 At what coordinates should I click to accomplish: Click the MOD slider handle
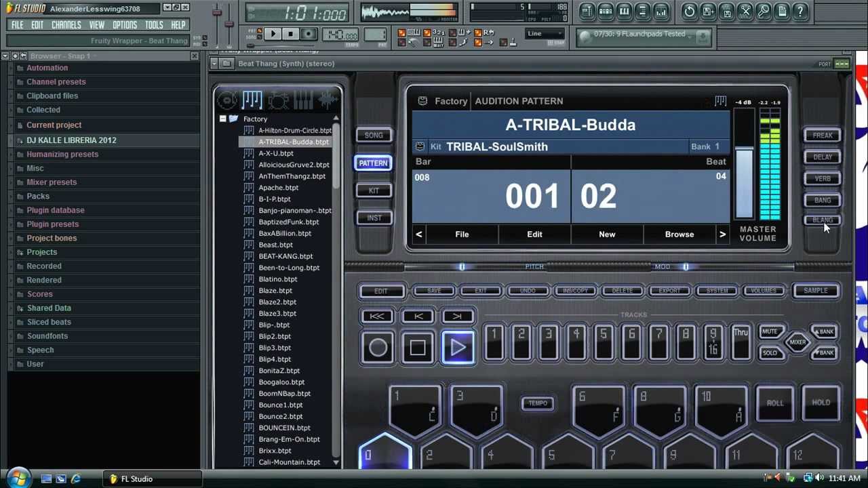pos(686,267)
